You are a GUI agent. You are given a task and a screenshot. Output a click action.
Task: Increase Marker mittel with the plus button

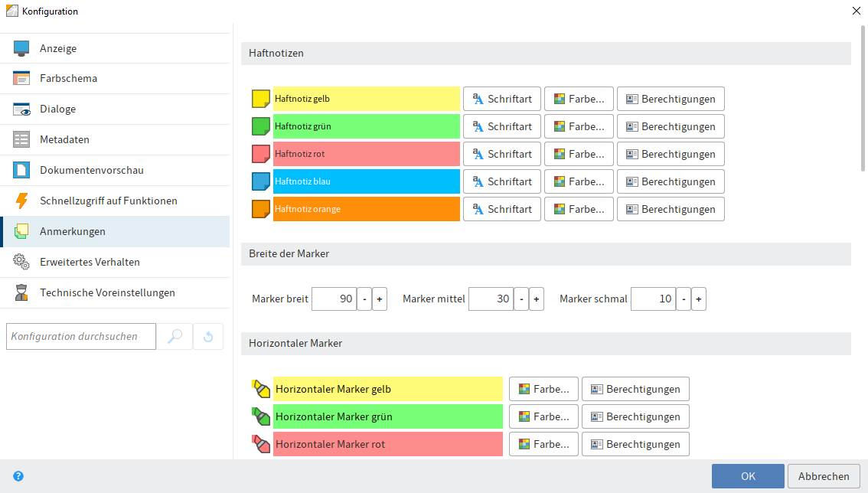(x=537, y=299)
